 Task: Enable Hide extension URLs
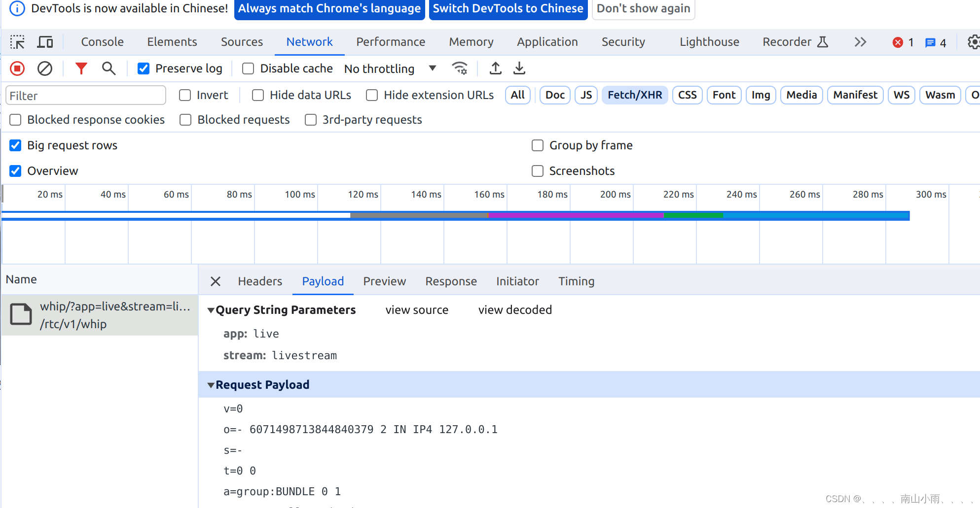click(x=372, y=95)
